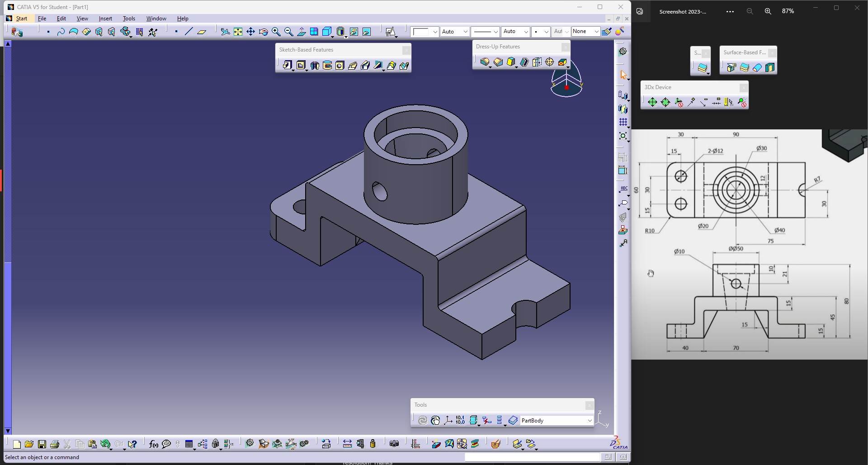Select the Shell tool in Dress-Up Features
Image resolution: width=868 pixels, height=465 pixels.
[x=524, y=62]
